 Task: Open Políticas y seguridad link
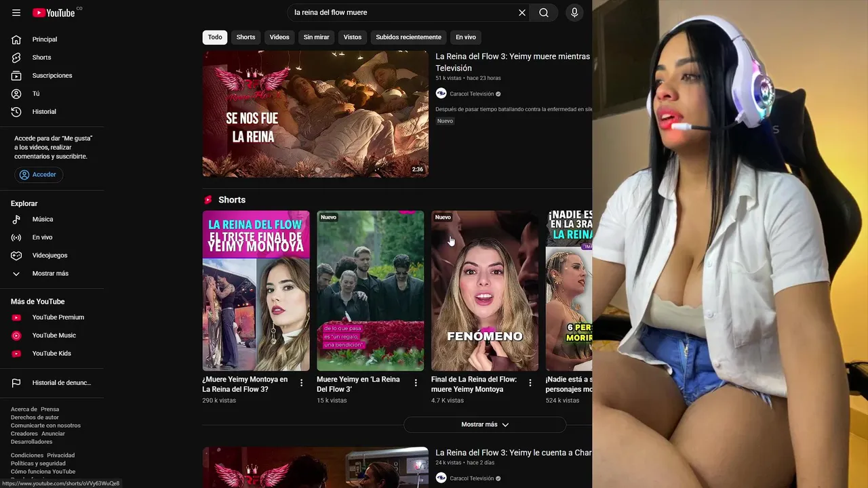click(x=38, y=464)
